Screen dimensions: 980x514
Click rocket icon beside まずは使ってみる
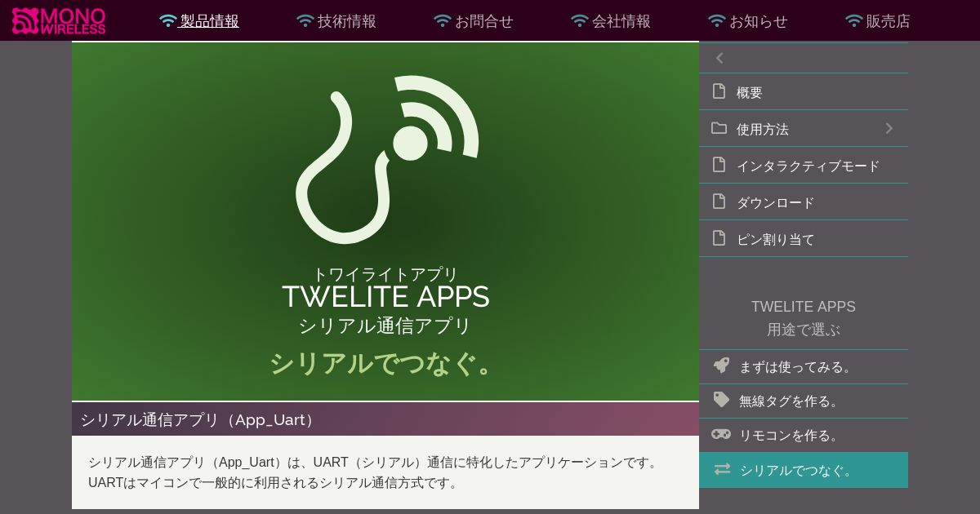pyautogui.click(x=721, y=366)
